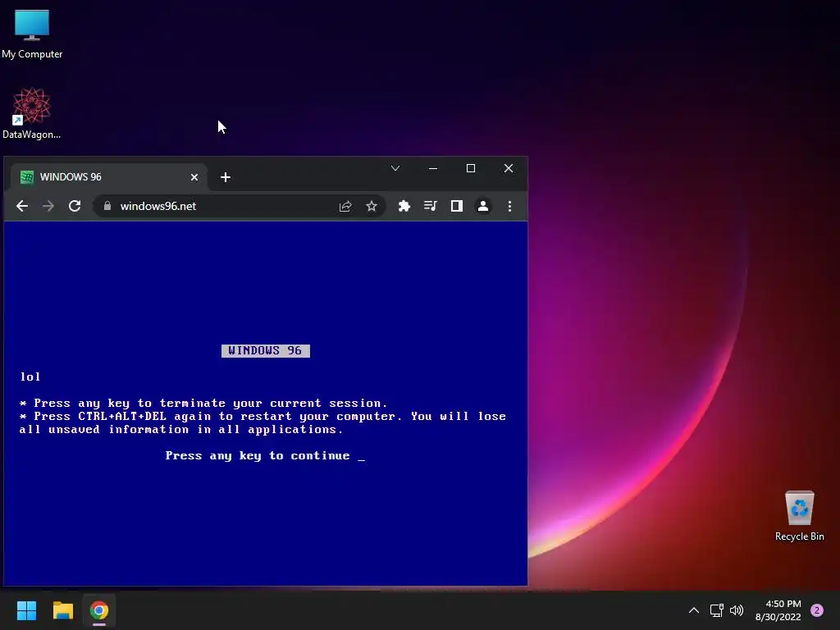Open File Explorer from taskbar

click(x=62, y=610)
